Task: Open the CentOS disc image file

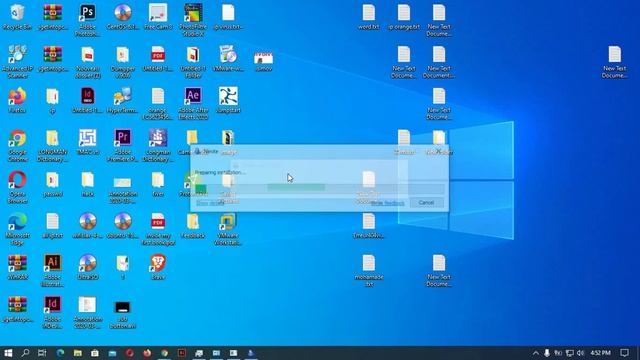Action: click(122, 17)
